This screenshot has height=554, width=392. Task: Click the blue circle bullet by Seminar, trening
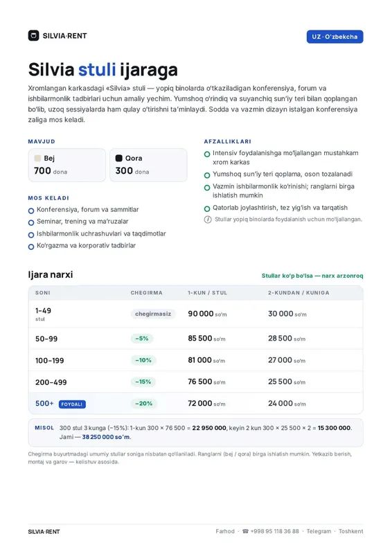pos(31,222)
